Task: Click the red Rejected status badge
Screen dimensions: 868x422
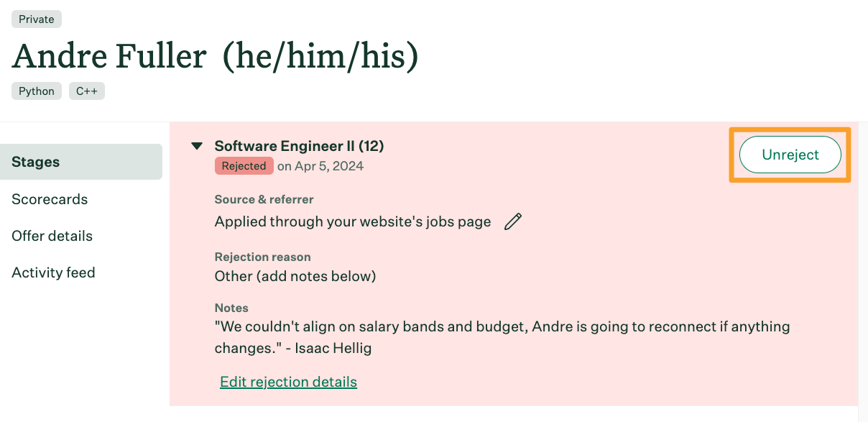Action: (x=244, y=166)
